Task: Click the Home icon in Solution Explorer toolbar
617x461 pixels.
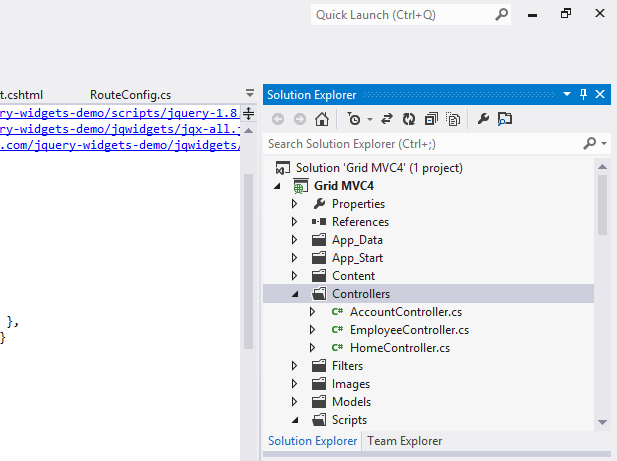Action: pyautogui.click(x=322, y=119)
